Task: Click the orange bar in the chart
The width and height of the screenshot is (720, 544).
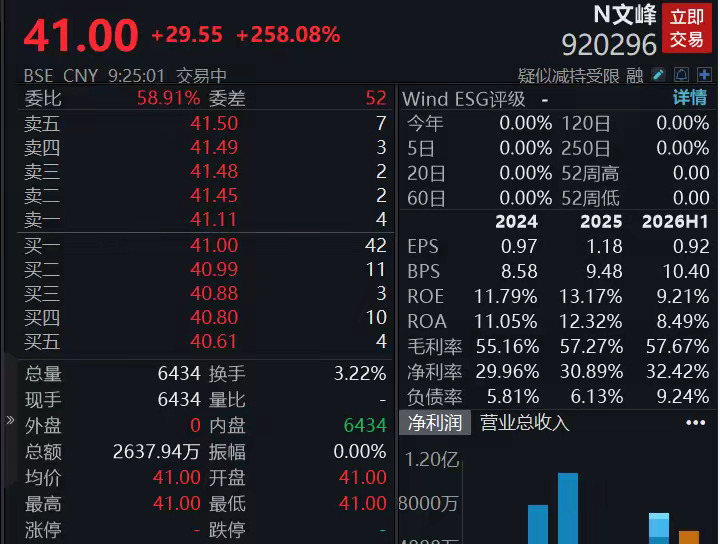Action: [x=689, y=537]
